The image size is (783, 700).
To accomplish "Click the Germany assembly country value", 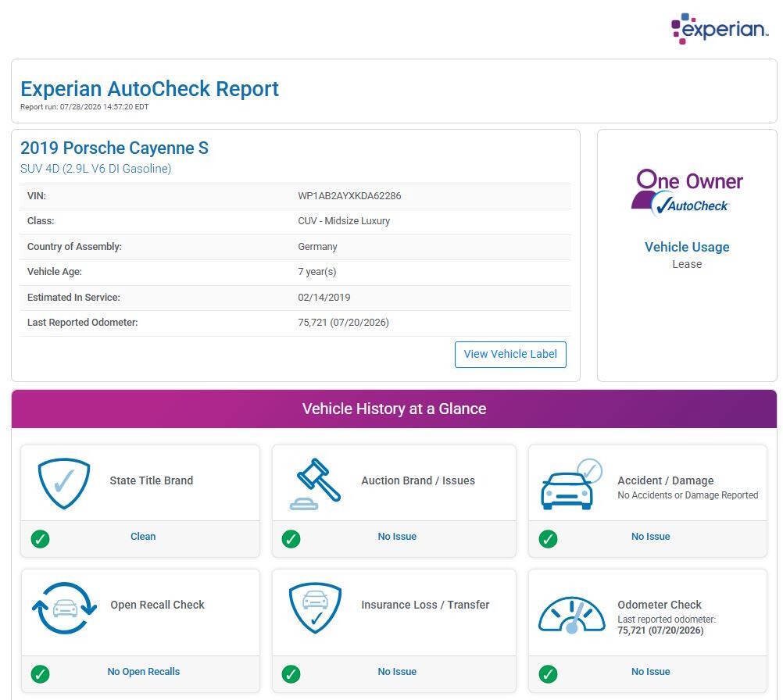I will [317, 247].
